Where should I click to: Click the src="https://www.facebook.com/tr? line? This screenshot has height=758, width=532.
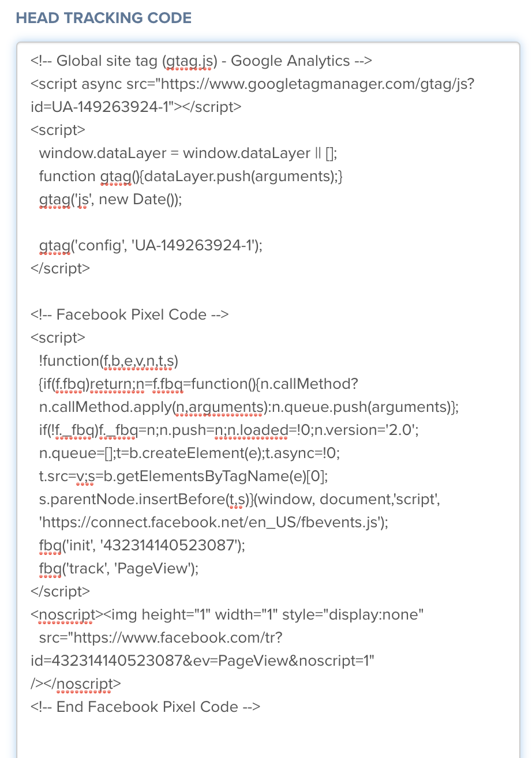(160, 637)
